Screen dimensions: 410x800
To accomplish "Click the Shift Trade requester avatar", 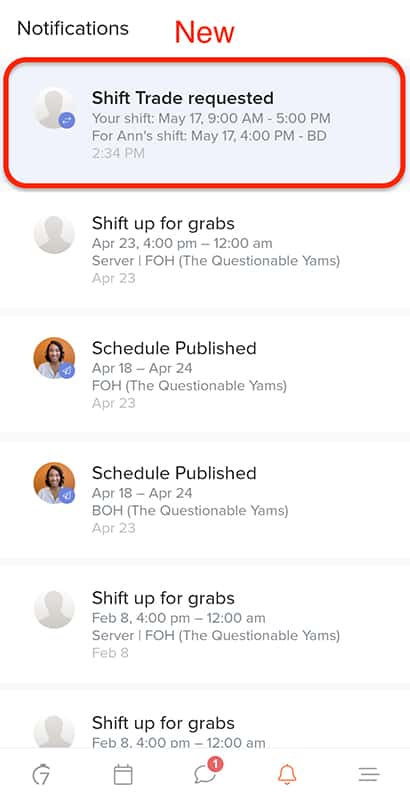I will [x=54, y=108].
